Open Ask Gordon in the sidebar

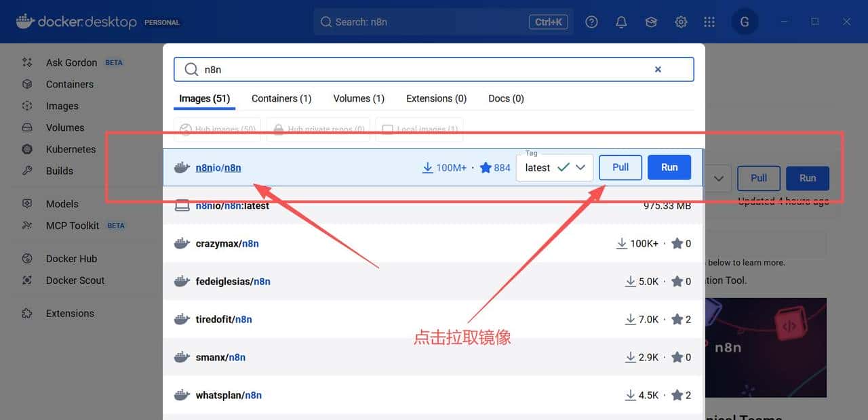(71, 62)
